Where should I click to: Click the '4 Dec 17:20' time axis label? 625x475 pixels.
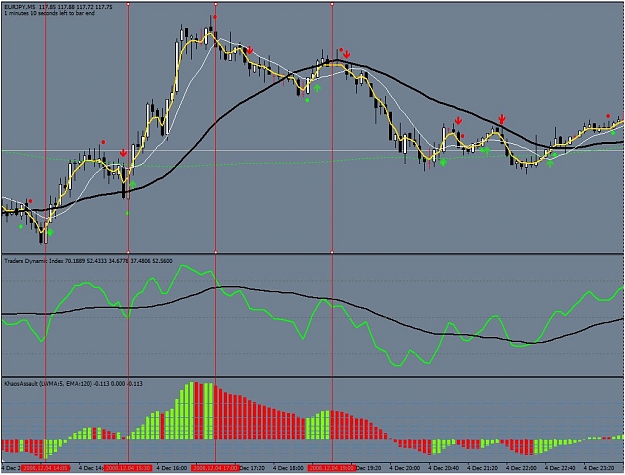[252, 468]
